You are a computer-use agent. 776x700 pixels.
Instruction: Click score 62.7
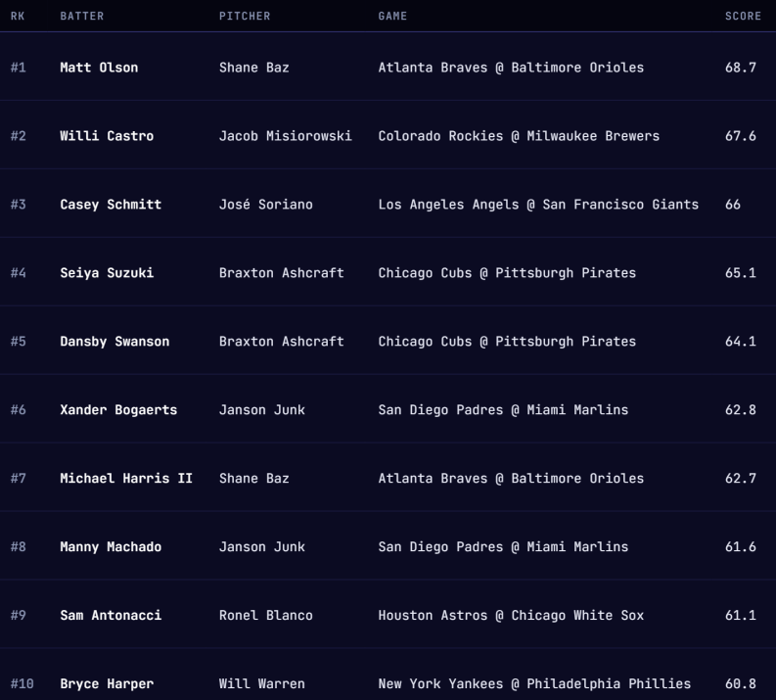point(741,478)
